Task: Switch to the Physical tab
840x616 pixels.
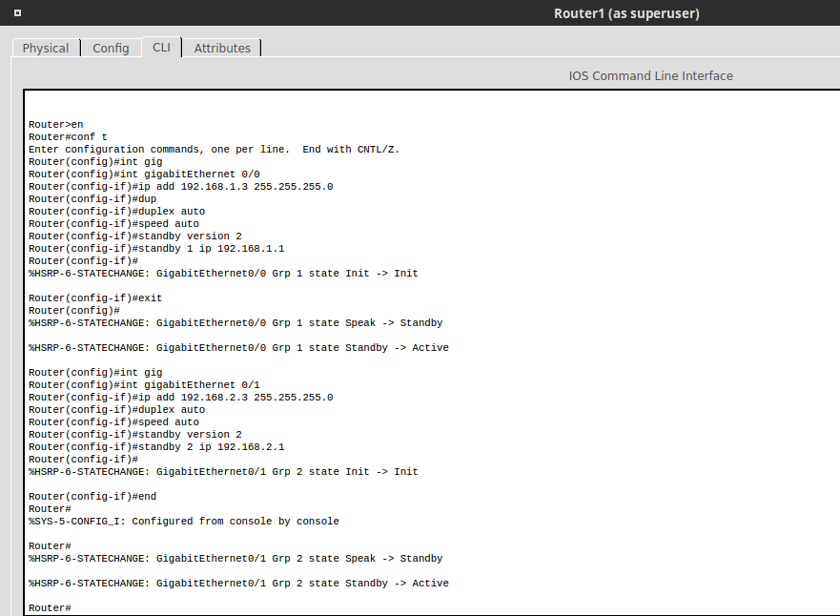Action: click(x=45, y=47)
